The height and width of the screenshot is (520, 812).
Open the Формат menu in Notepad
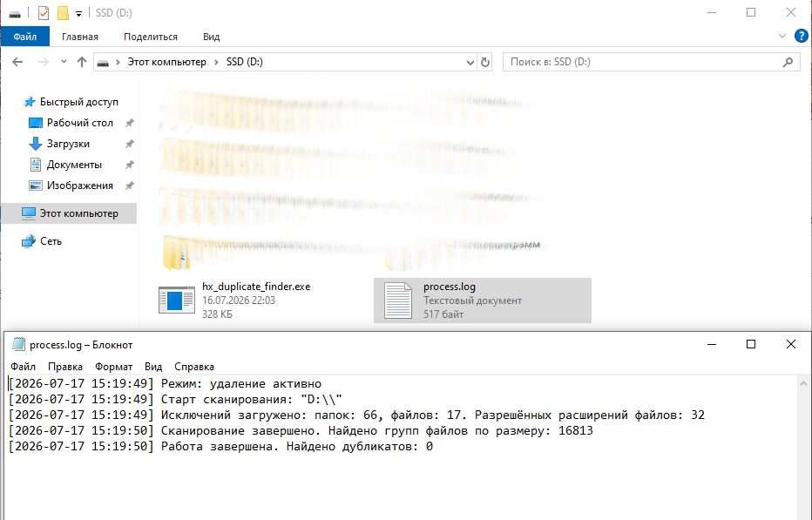(x=113, y=367)
